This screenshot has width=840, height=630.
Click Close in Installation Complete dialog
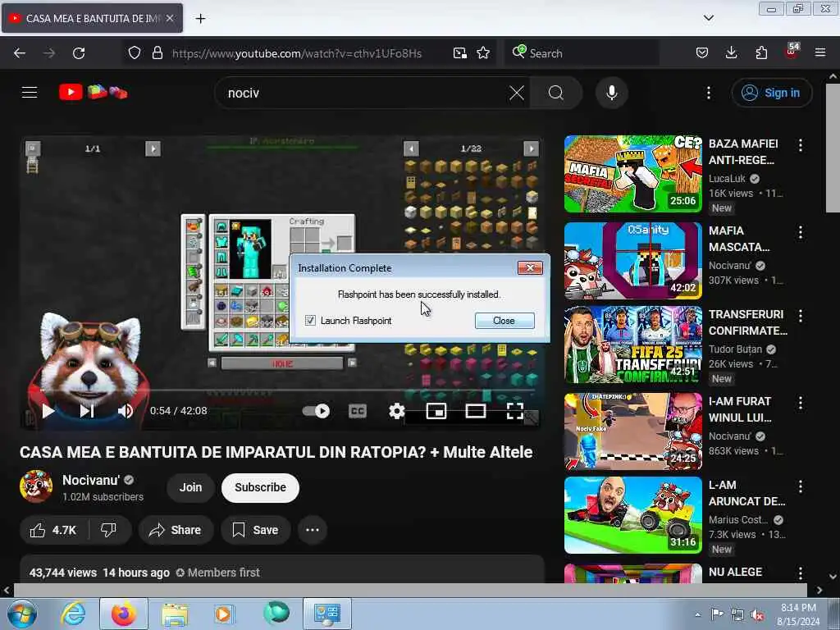tap(504, 321)
